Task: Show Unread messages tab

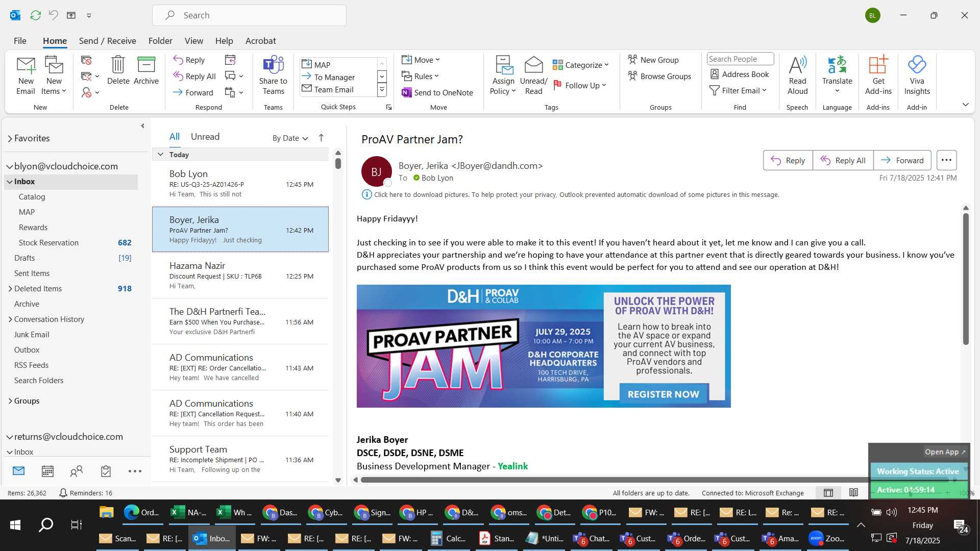Action: [205, 136]
